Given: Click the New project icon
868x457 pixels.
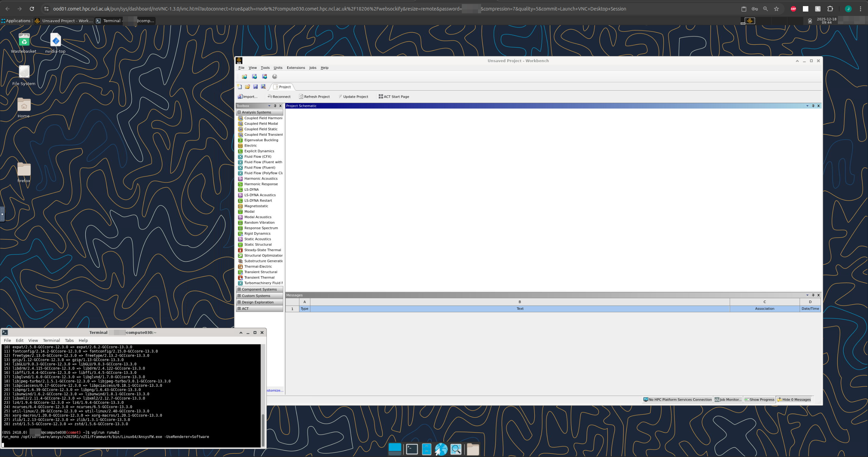Looking at the screenshot, I should coord(240,87).
